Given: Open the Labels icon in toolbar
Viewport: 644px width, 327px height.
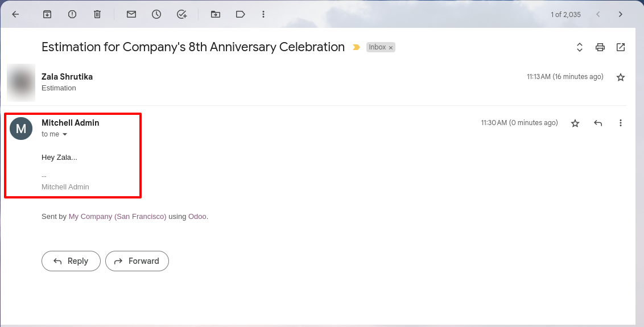Looking at the screenshot, I should pyautogui.click(x=241, y=14).
